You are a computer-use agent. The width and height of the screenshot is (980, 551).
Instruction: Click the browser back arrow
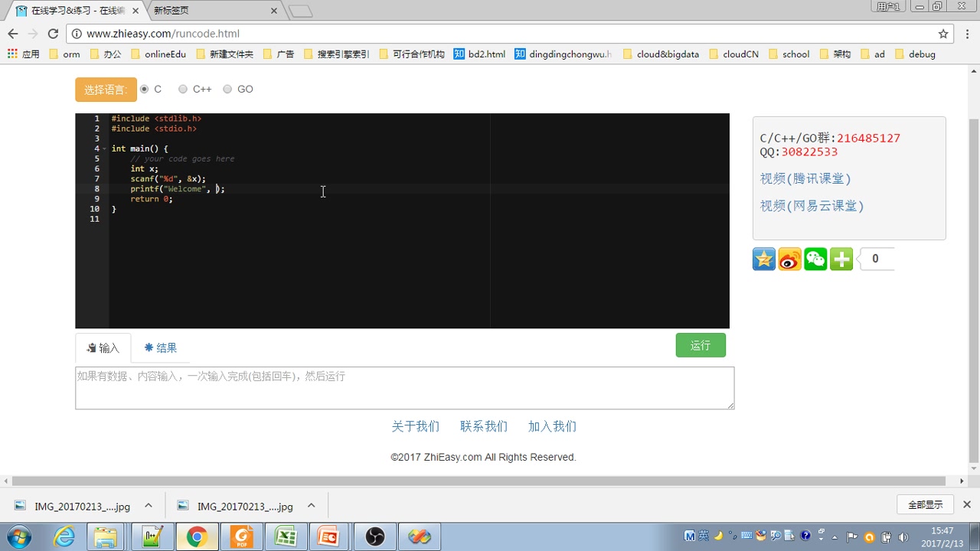click(x=12, y=34)
